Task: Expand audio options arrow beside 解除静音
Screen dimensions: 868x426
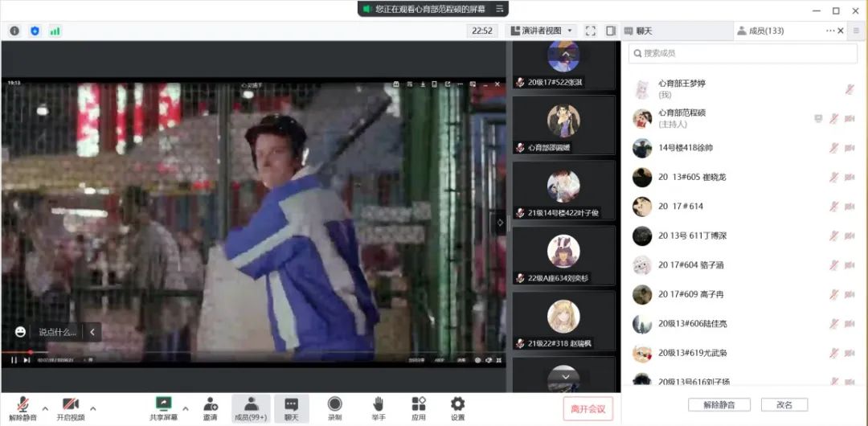Action: pos(45,408)
